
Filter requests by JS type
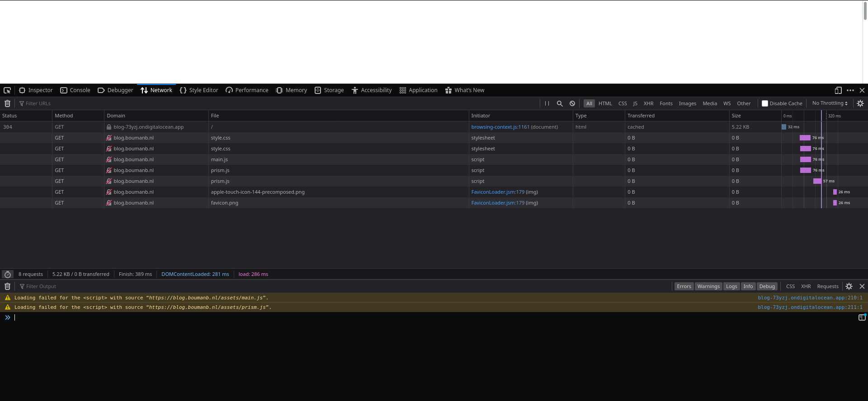635,103
